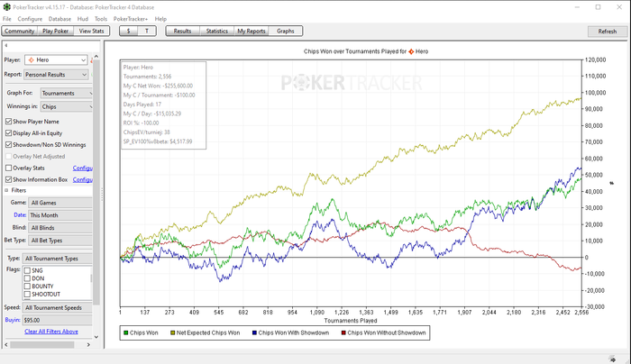This screenshot has width=631, height=364.
Task: Check the SNG flag
Action: [x=27, y=270]
